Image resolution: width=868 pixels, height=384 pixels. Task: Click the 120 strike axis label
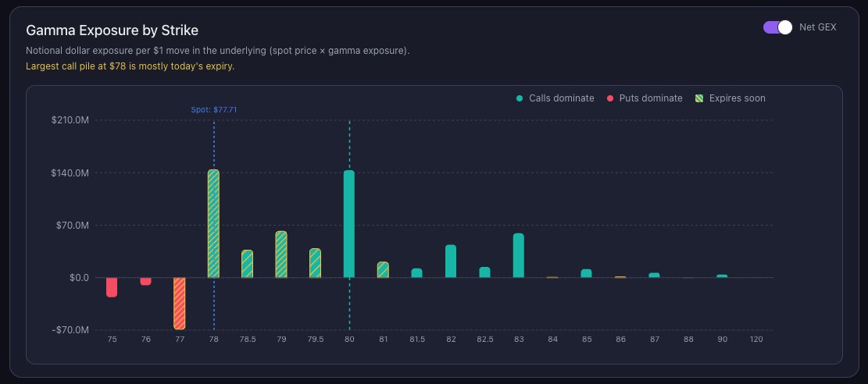pyautogui.click(x=755, y=340)
